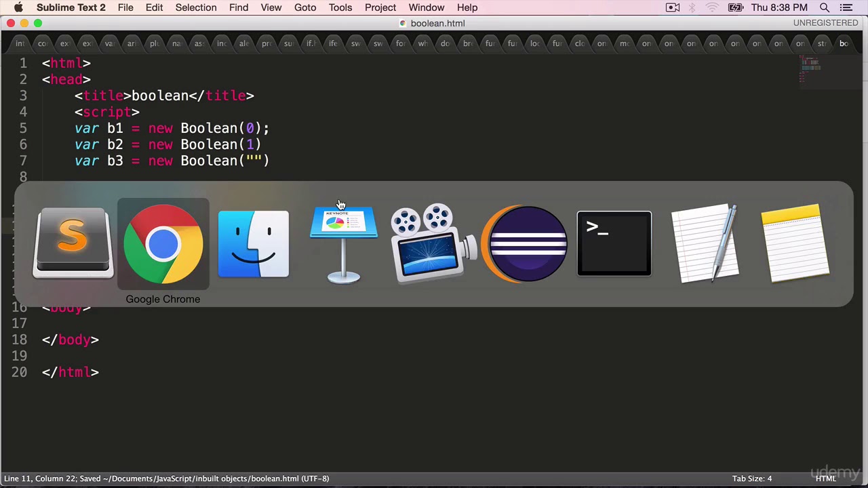The height and width of the screenshot is (488, 868).
Task: Open Spotlight search magnifier
Action: (825, 7)
